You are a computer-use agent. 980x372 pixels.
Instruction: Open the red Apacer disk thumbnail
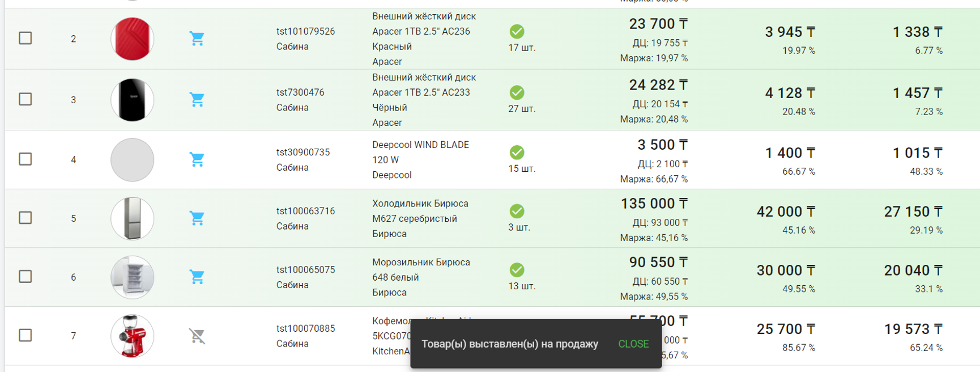(132, 39)
